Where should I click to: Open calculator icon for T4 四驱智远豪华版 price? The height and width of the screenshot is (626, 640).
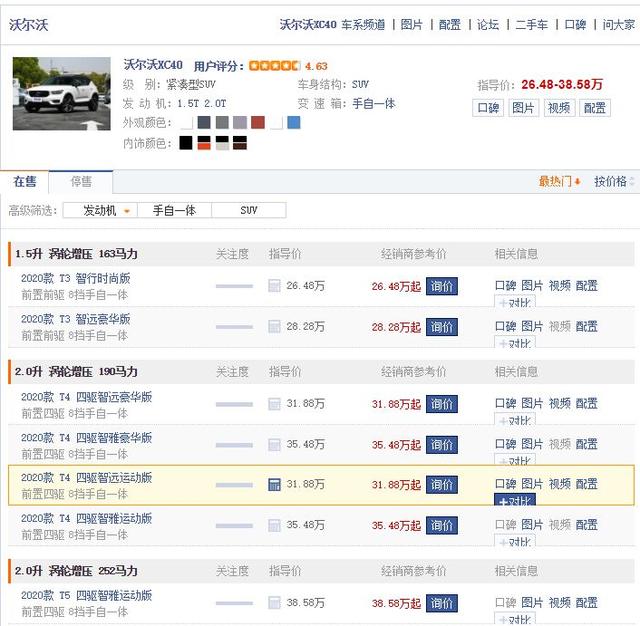tap(274, 404)
